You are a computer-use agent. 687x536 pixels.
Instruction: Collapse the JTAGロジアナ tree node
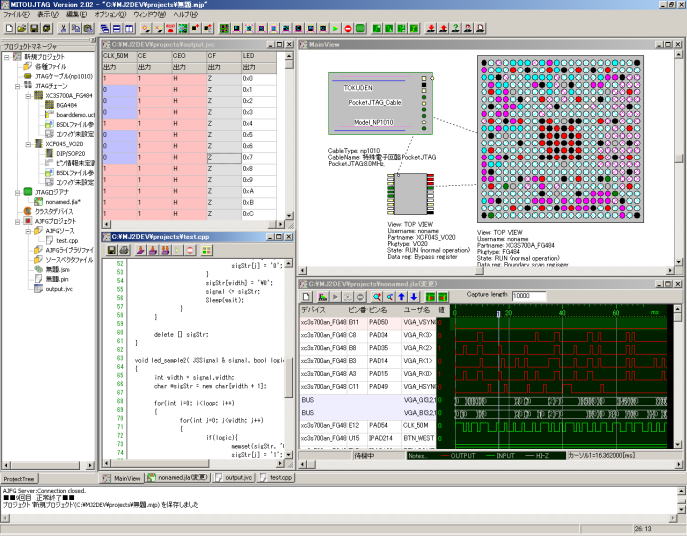(18, 192)
